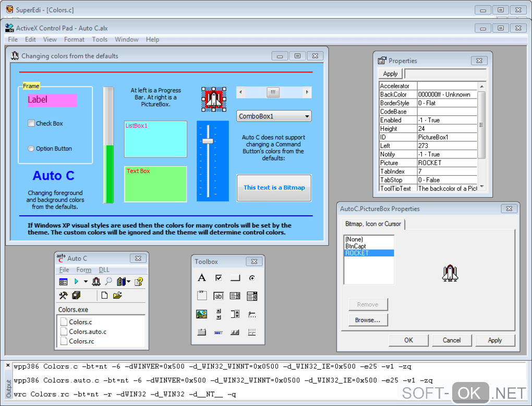Screen dimensions: 532x406
Task: Open the hammer build tools icon
Action: pyautogui.click(x=63, y=296)
